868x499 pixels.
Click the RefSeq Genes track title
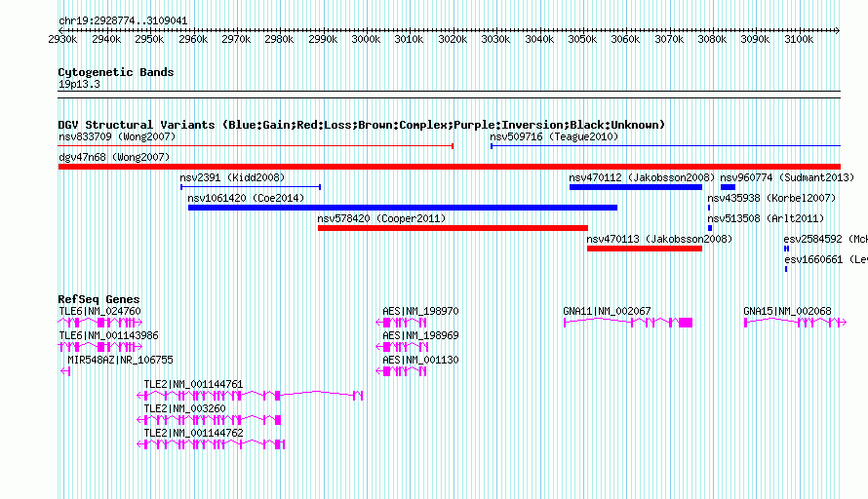click(99, 299)
